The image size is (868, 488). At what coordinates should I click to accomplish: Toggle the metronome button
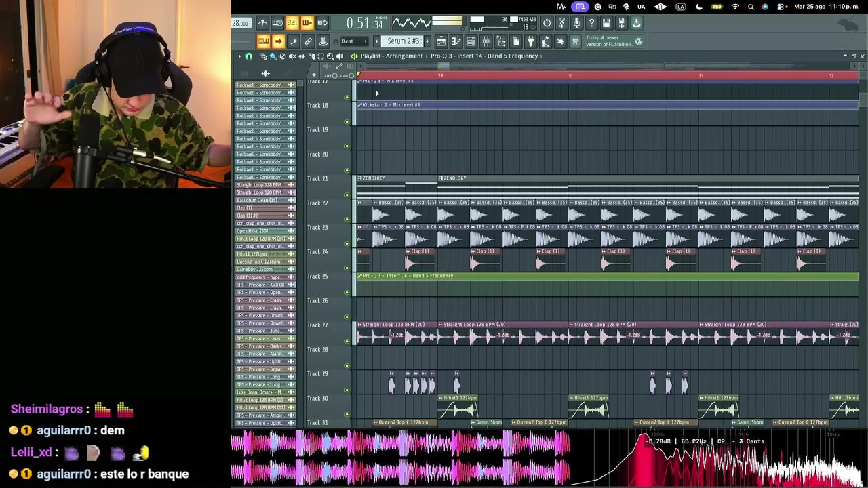(262, 23)
